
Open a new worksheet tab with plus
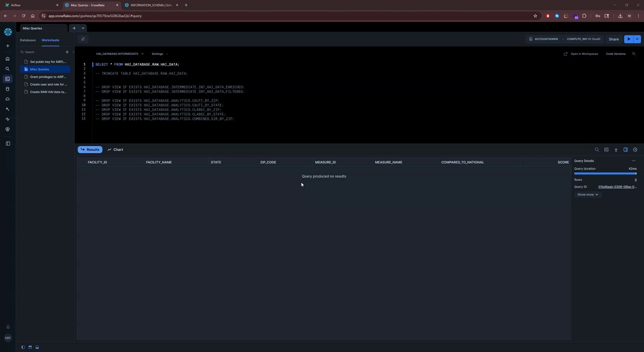pyautogui.click(x=74, y=28)
